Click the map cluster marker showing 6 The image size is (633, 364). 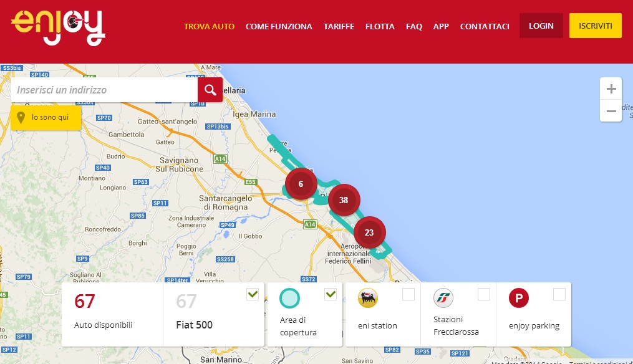[x=301, y=184]
